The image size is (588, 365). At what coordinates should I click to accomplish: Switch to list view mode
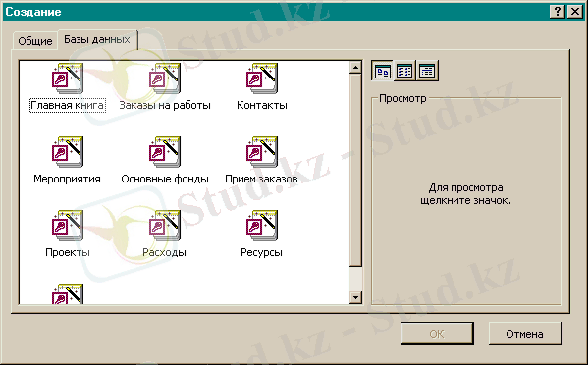click(x=404, y=71)
